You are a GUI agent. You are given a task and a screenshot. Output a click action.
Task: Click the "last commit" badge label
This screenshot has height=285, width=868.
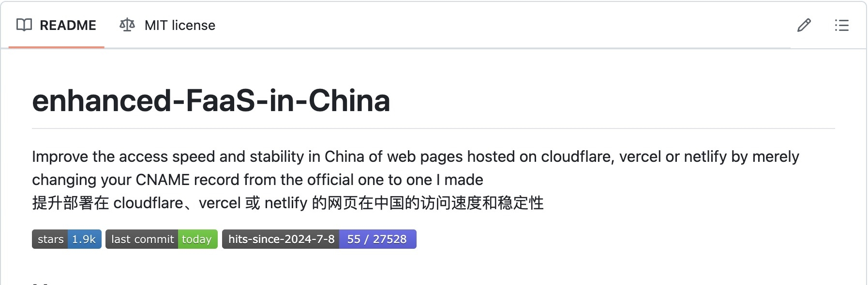pyautogui.click(x=142, y=239)
